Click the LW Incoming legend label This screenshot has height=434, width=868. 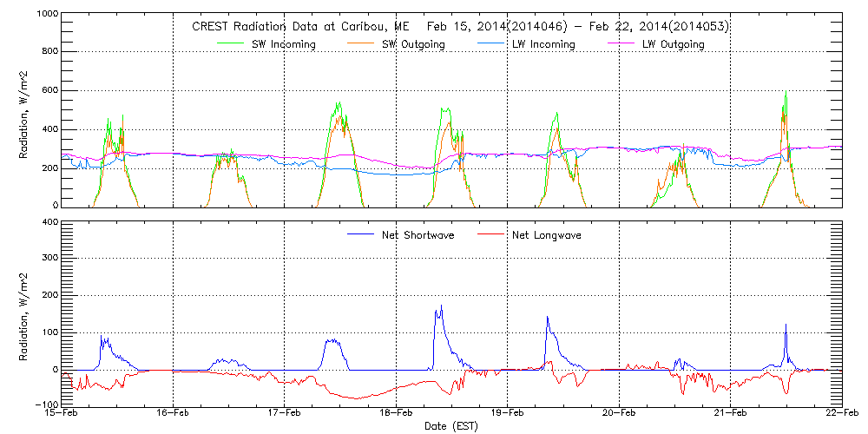542,44
